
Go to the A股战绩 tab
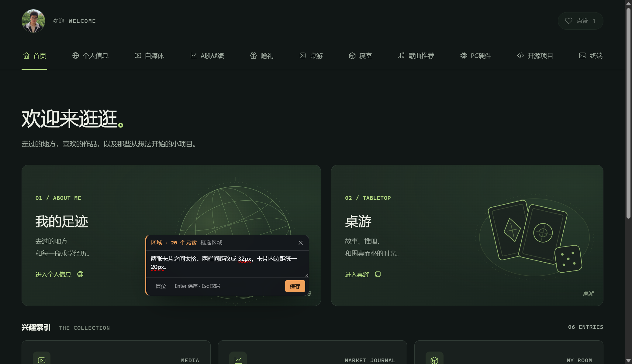coord(207,56)
